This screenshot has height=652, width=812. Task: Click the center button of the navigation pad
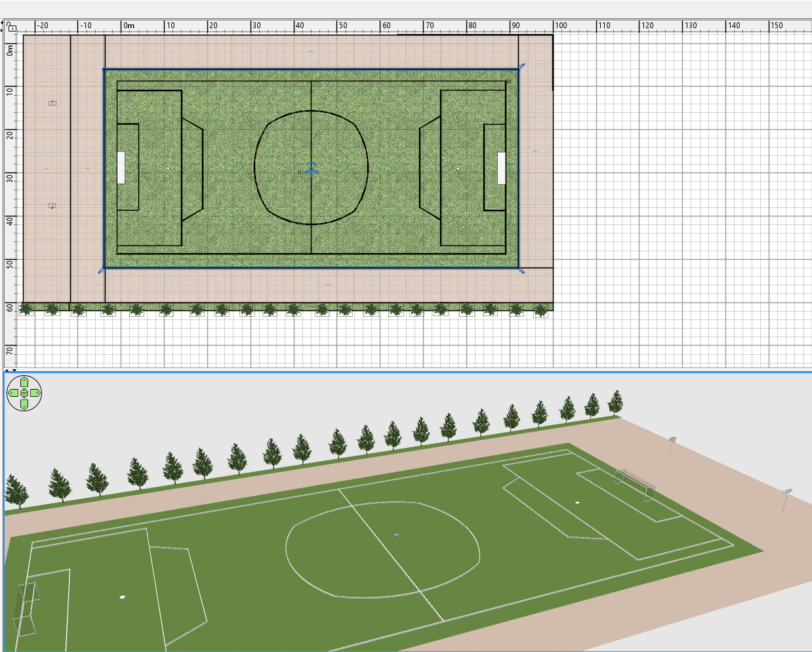(24, 393)
